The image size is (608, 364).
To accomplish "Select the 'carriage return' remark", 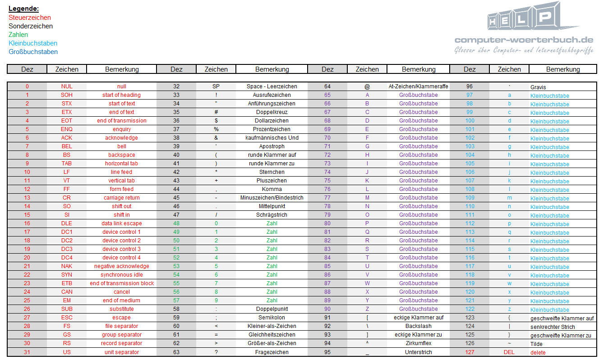I will (x=122, y=198).
